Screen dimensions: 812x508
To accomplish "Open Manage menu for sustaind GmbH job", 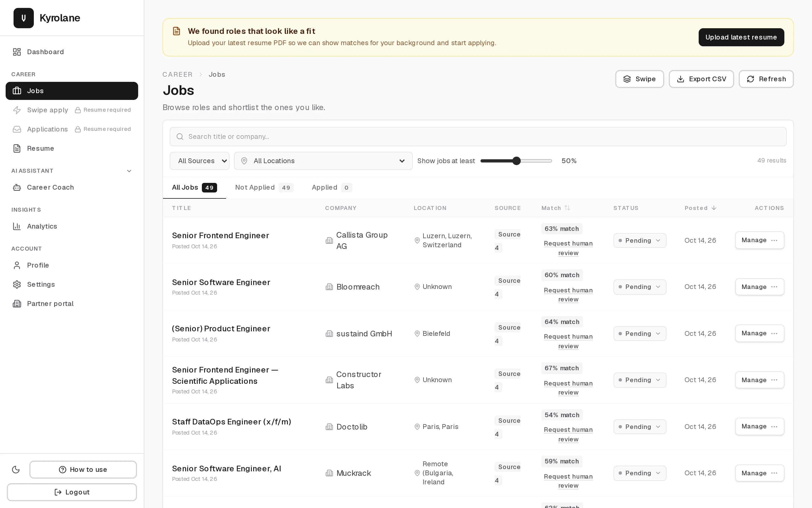I will pos(759,333).
